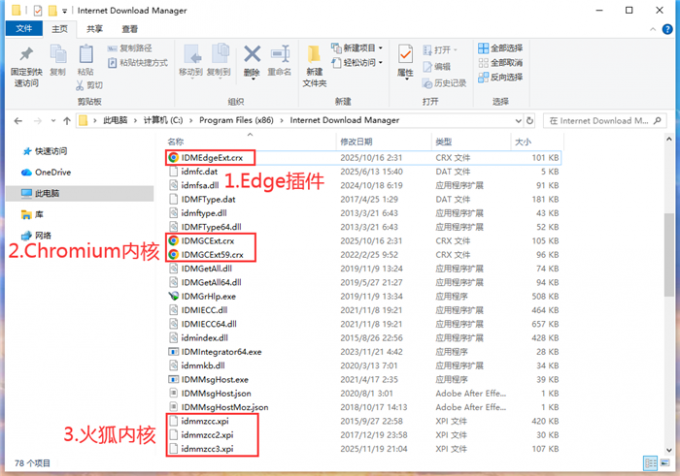Screen dimensions: 680x476
Task: Click History in the ribbon
Action: [445, 83]
